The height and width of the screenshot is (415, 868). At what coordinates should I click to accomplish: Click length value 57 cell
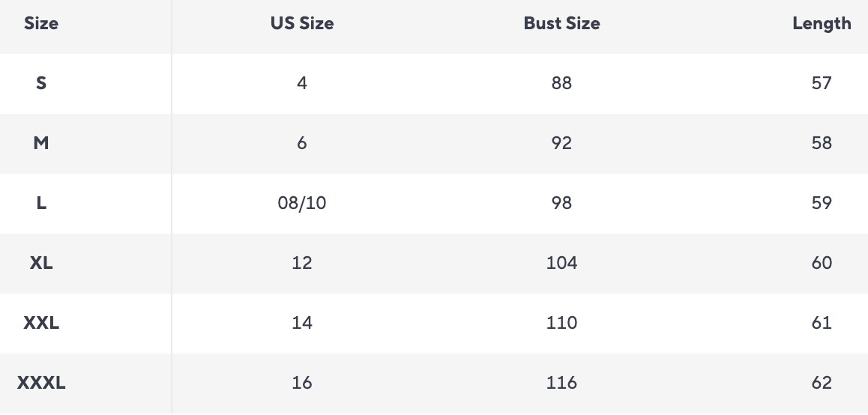[822, 83]
